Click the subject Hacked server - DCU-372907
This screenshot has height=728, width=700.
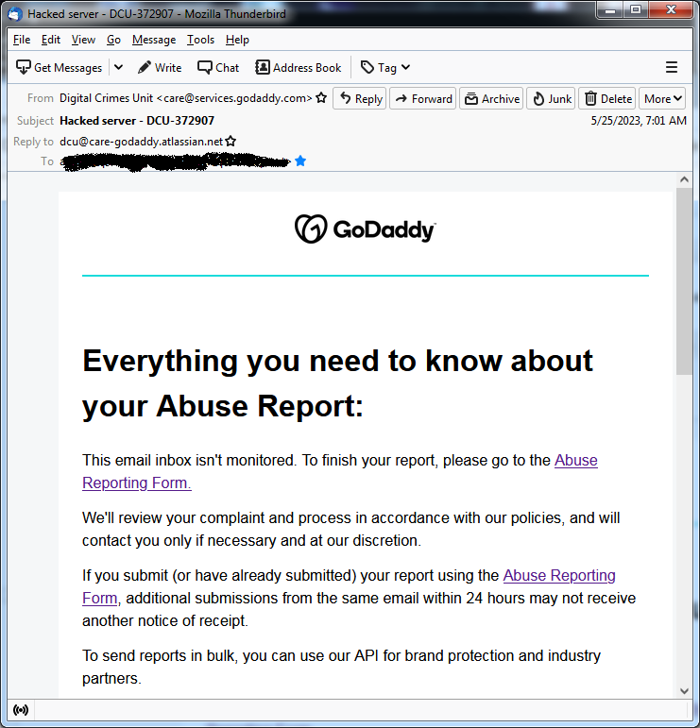point(137,120)
